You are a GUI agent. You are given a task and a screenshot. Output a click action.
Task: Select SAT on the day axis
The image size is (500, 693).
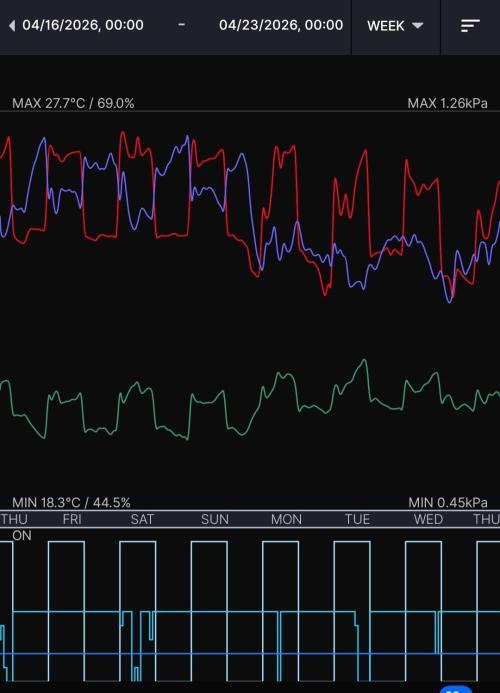pos(142,519)
